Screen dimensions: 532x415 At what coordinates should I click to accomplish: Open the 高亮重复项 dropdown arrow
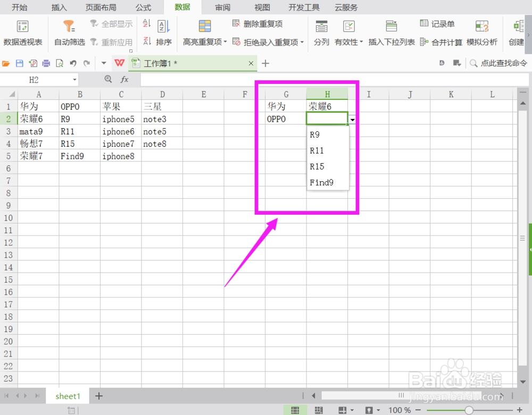(x=225, y=42)
